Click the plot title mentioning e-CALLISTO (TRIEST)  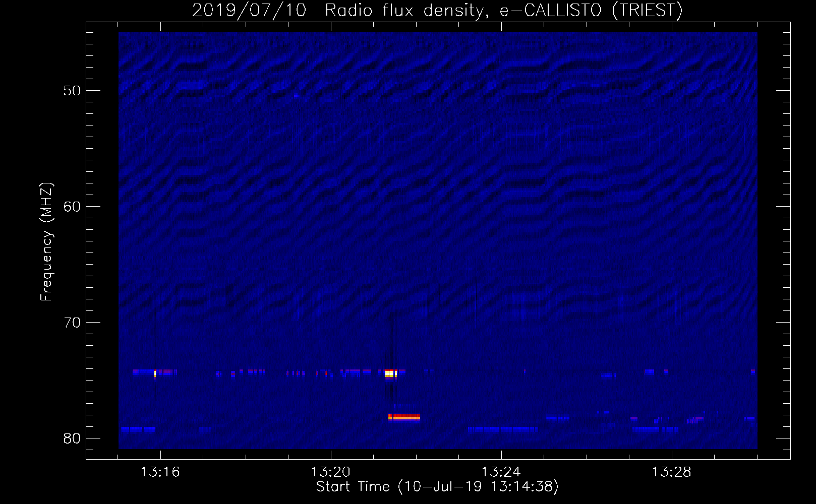pos(437,10)
